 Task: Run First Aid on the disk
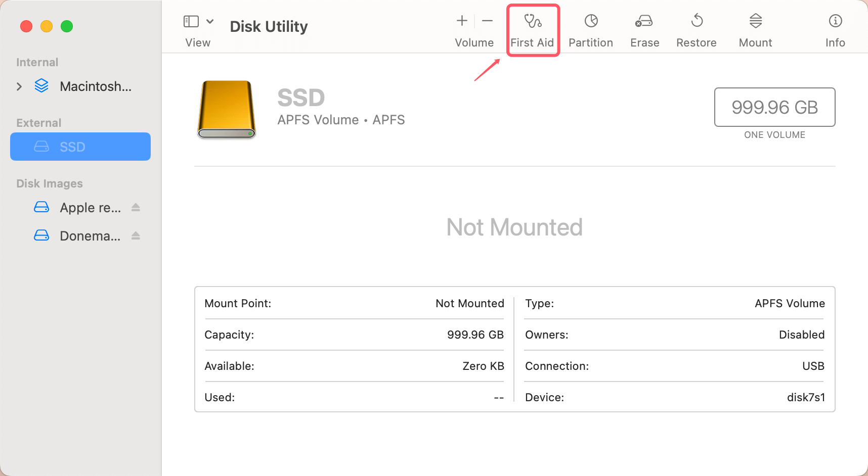click(532, 29)
